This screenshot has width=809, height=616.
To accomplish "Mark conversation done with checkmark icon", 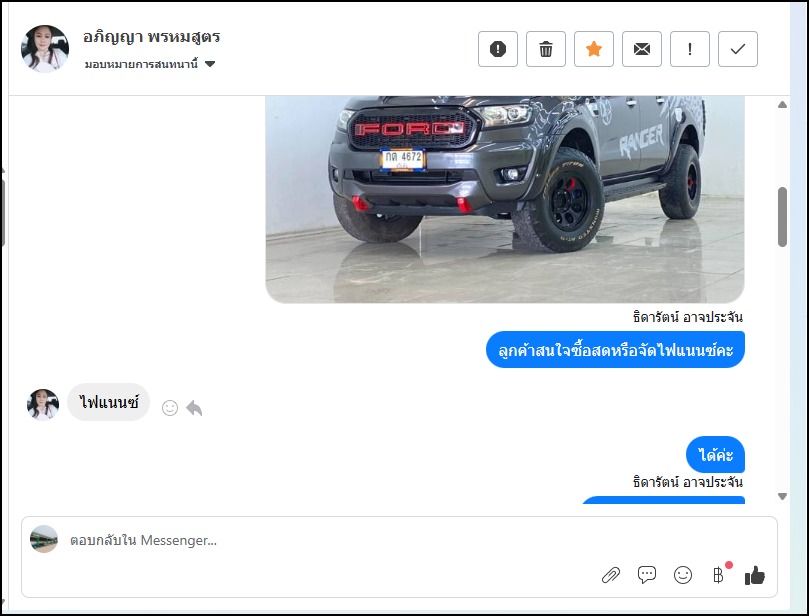I will 737,49.
